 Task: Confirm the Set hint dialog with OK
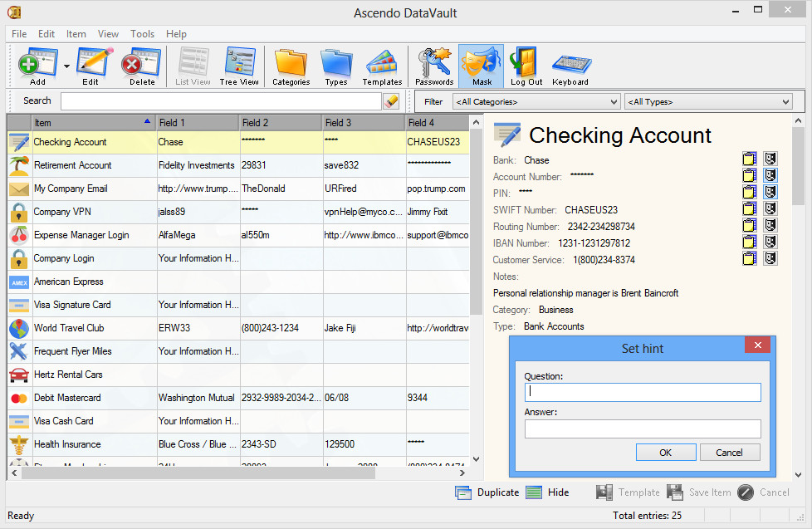(665, 453)
